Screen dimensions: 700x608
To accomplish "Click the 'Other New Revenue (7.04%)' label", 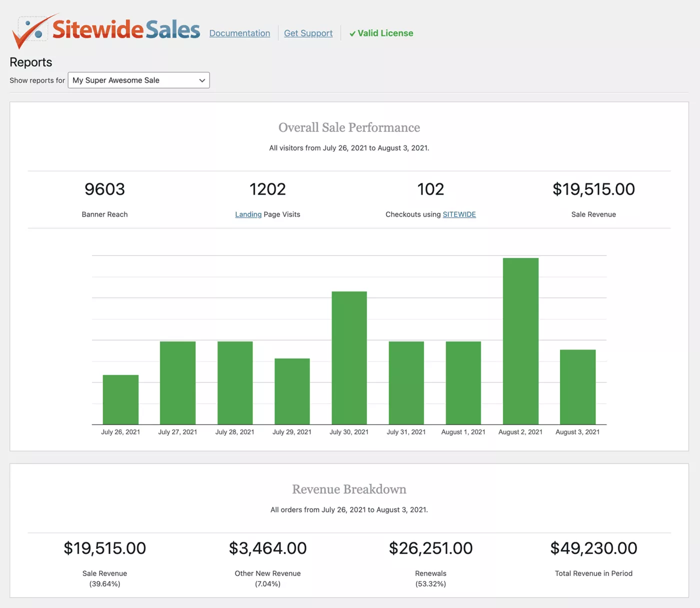I will click(267, 578).
